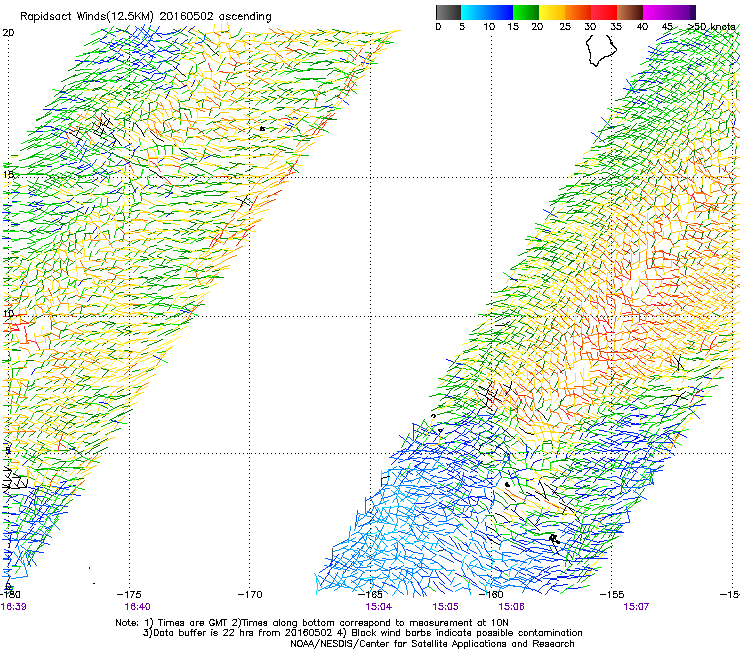Click the purple time stamp '15:07'

[636, 607]
